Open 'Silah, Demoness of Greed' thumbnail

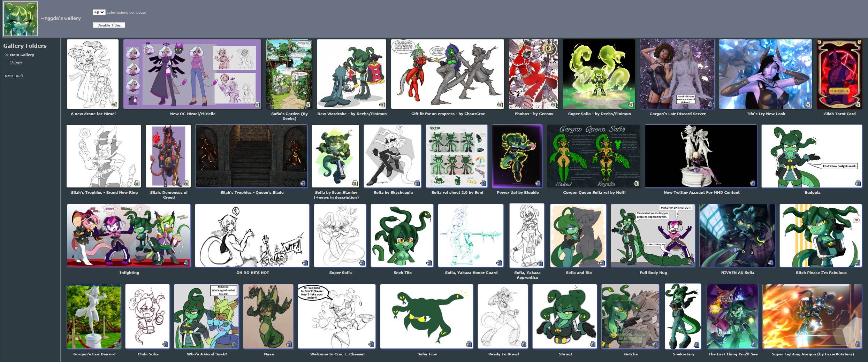pos(168,156)
